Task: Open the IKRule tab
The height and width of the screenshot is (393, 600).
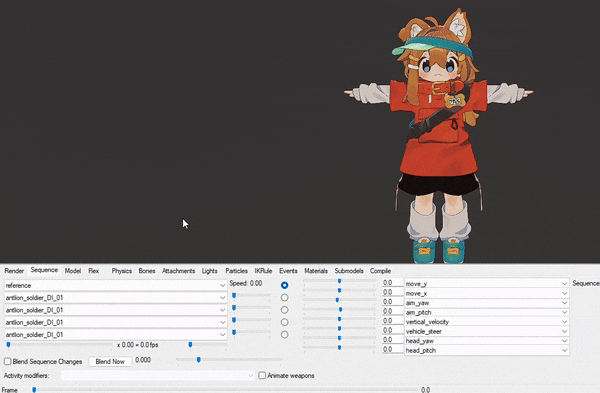Action: pos(263,271)
